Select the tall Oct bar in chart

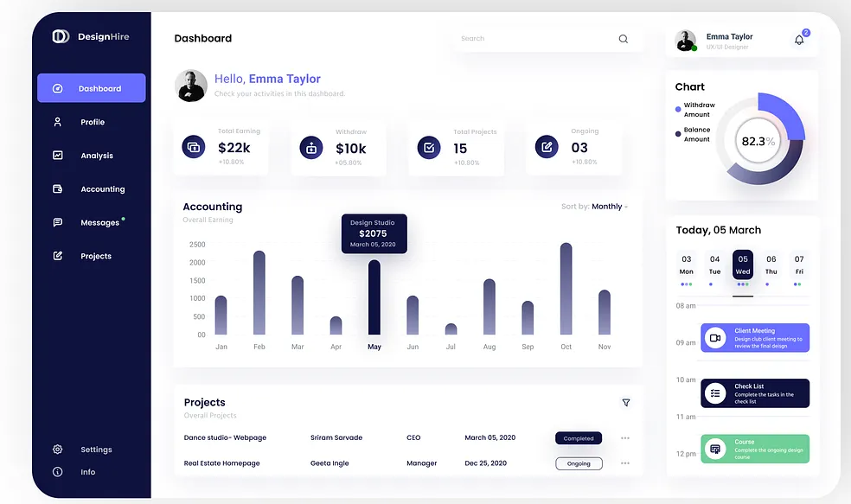(x=566, y=289)
